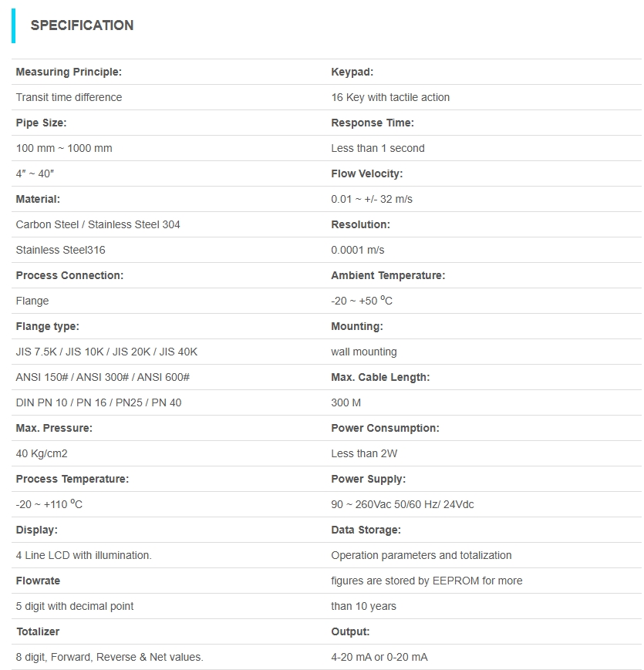The image size is (644, 670).
Task: Click the Flow Velocity label
Action: (x=366, y=173)
